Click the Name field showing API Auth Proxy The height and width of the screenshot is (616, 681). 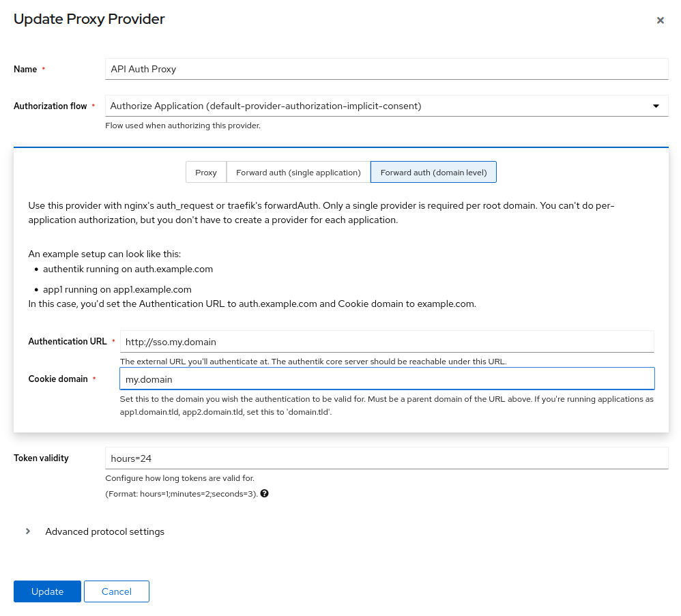point(386,69)
